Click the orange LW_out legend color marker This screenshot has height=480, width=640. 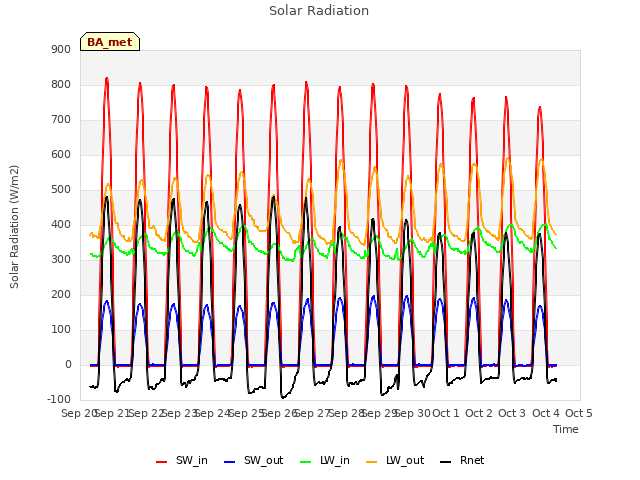pos(372,462)
